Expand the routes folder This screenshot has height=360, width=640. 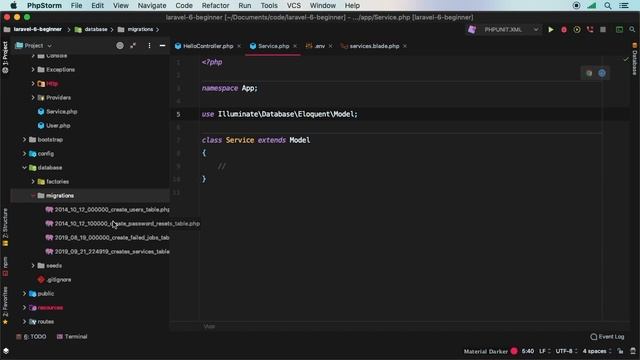tap(24, 322)
